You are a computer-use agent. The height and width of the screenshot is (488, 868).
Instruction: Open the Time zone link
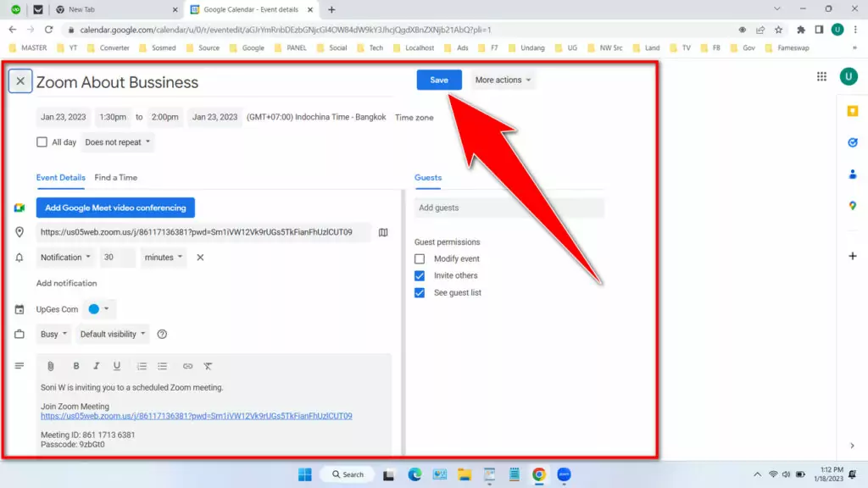[414, 117]
